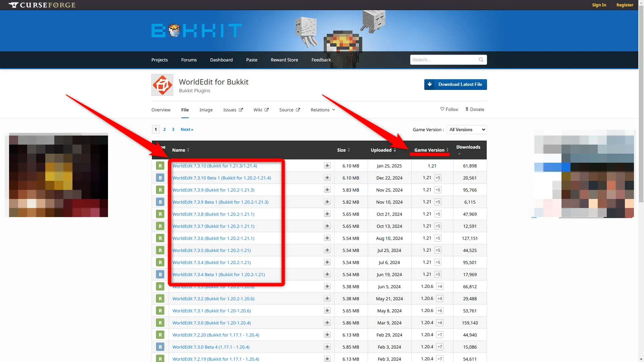Screen dimensions: 644x362
Task: Open the Overview tab
Action: (x=161, y=110)
